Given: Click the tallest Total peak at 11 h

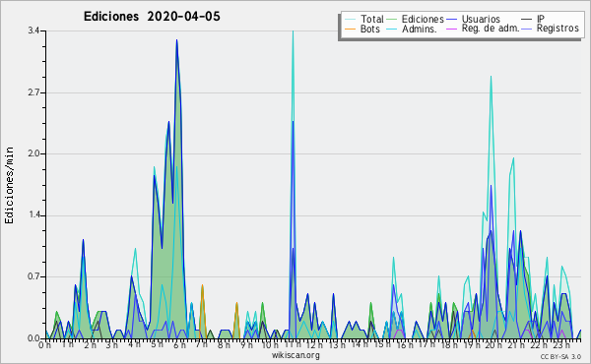Looking at the screenshot, I should [293, 31].
